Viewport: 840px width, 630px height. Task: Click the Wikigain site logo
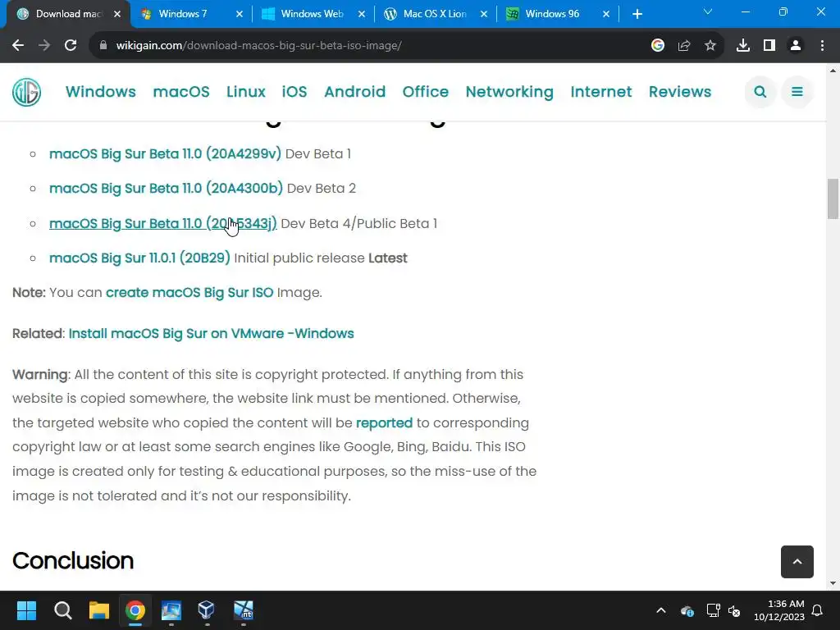pyautogui.click(x=26, y=92)
